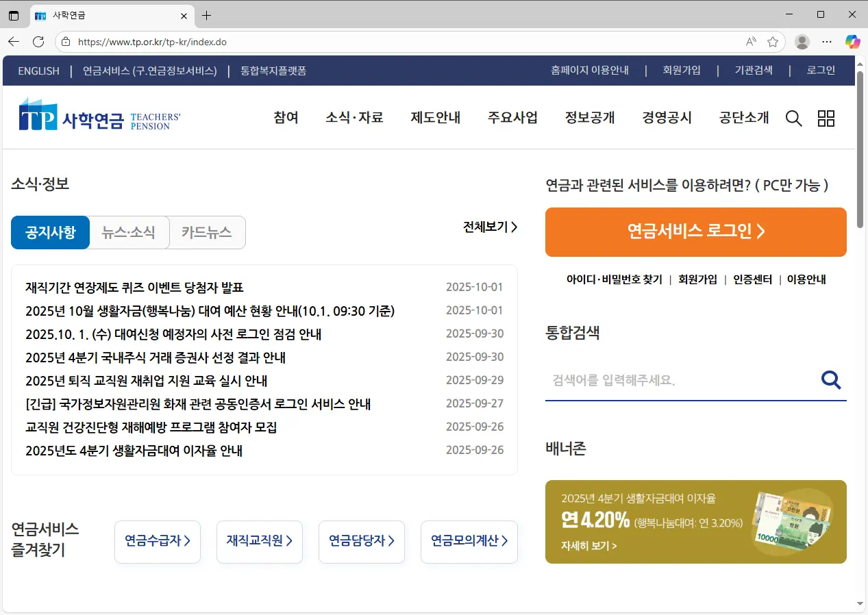Viewport: 868px width, 615px height.
Task: Open the 제도안내 main menu
Action: click(x=435, y=118)
